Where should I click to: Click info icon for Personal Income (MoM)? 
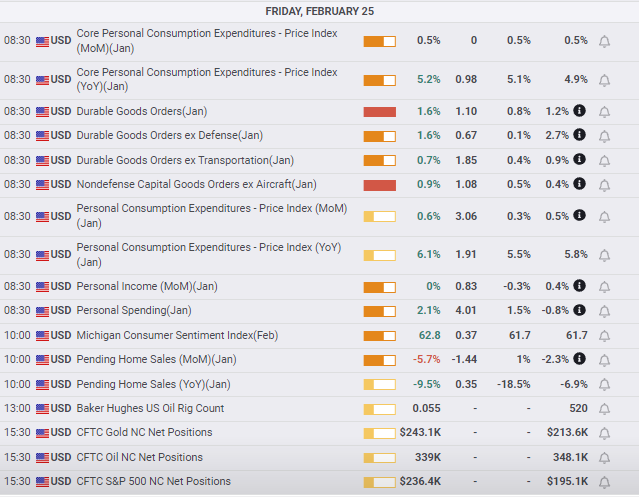coord(579,286)
